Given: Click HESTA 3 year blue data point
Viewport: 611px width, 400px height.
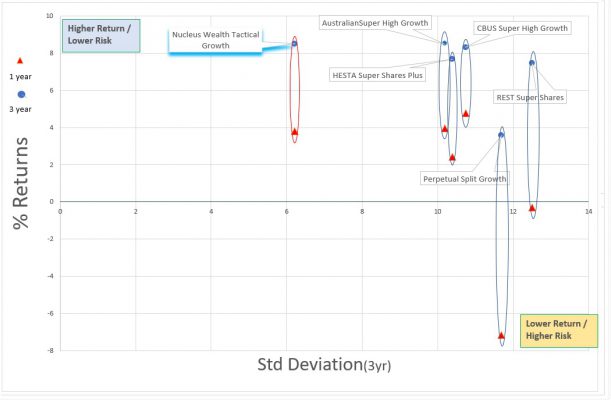Looking at the screenshot, I should [452, 58].
